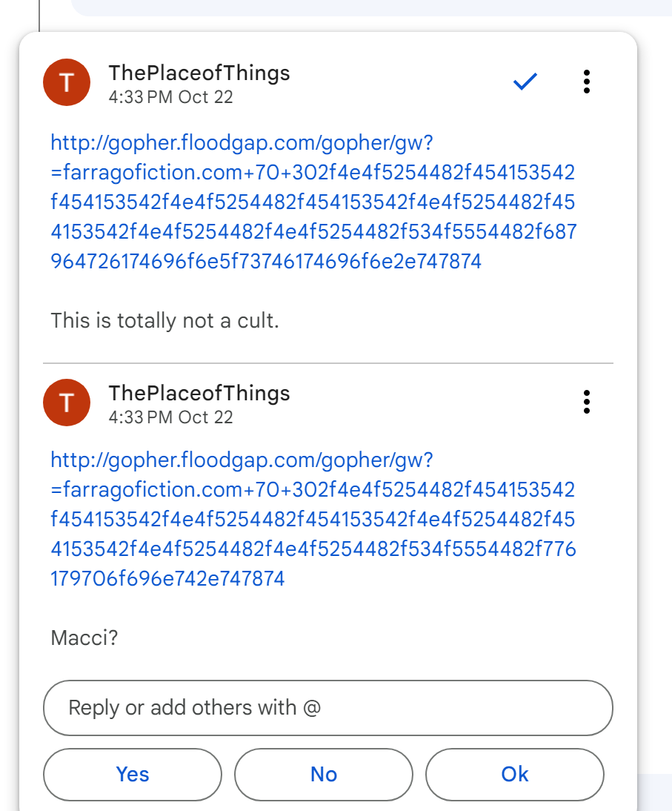Screen dimensions: 672x811
Task: Click the avatar on the Macci? reply
Action: 67,403
